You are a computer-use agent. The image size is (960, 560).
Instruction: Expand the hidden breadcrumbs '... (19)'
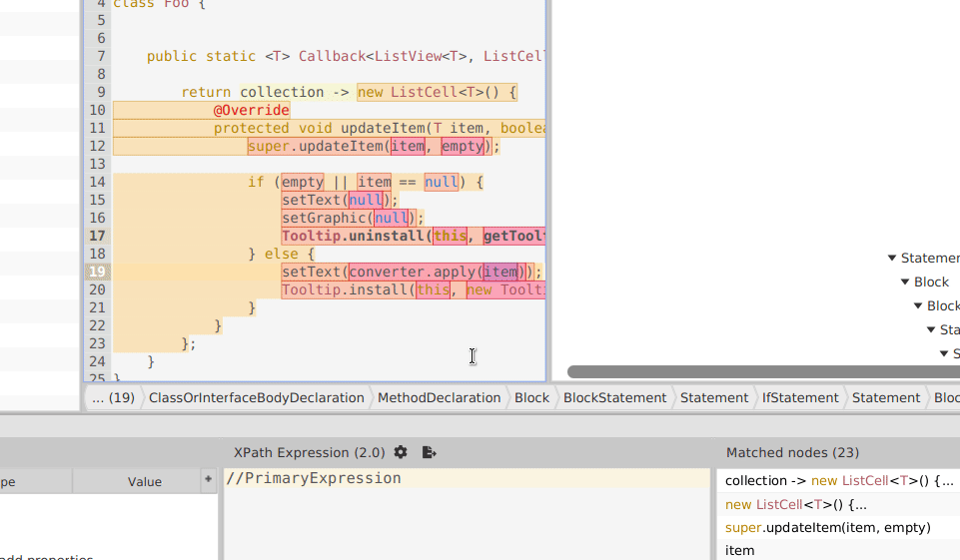113,397
